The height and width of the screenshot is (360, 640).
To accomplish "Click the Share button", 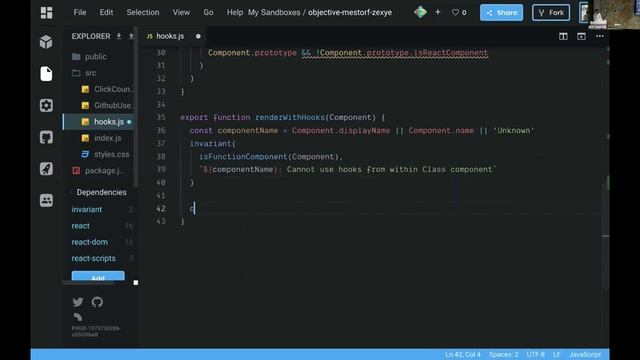I will point(501,13).
